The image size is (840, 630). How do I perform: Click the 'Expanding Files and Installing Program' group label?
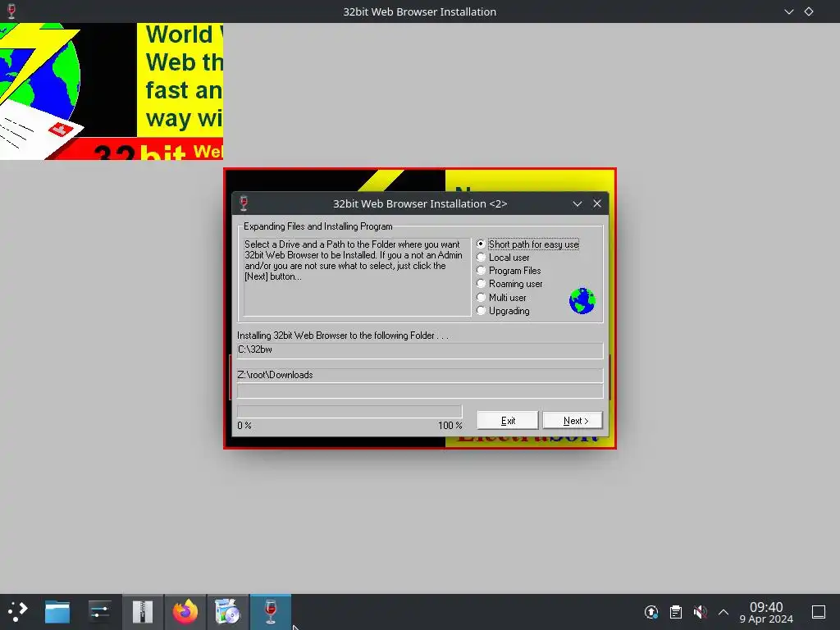317,226
